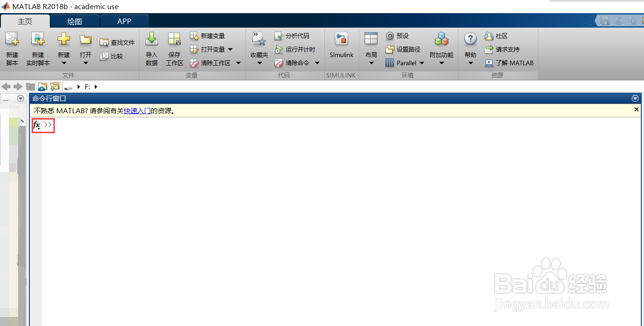The height and width of the screenshot is (326, 644).
Task: Go forward with the right arrow
Action: click(x=18, y=86)
